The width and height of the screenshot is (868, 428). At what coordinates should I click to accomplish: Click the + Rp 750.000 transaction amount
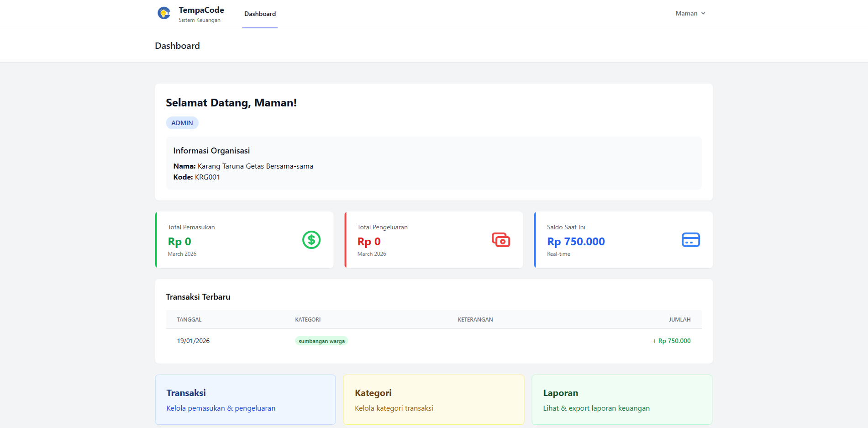point(671,341)
